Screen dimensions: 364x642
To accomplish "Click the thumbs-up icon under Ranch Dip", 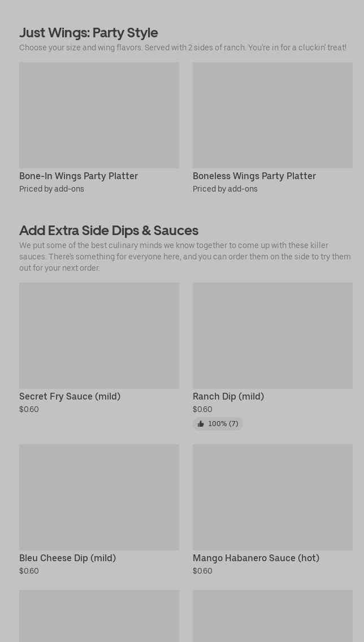I will tap(201, 424).
